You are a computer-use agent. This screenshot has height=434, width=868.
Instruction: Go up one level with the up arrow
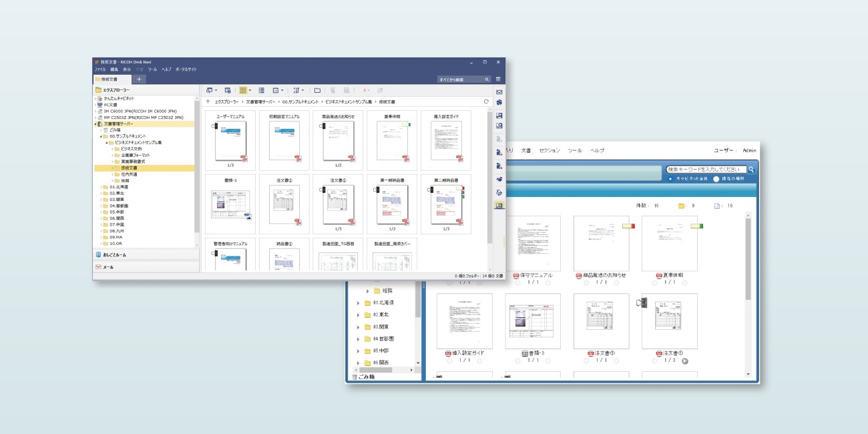click(x=208, y=101)
